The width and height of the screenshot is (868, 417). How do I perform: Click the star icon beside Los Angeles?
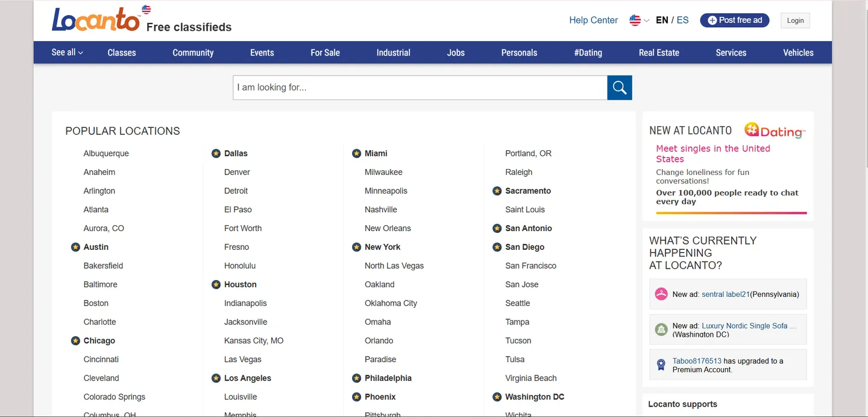[x=216, y=378]
